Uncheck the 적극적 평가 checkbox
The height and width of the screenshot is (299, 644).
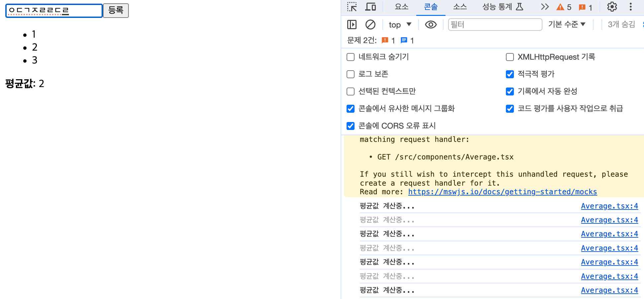tap(510, 74)
